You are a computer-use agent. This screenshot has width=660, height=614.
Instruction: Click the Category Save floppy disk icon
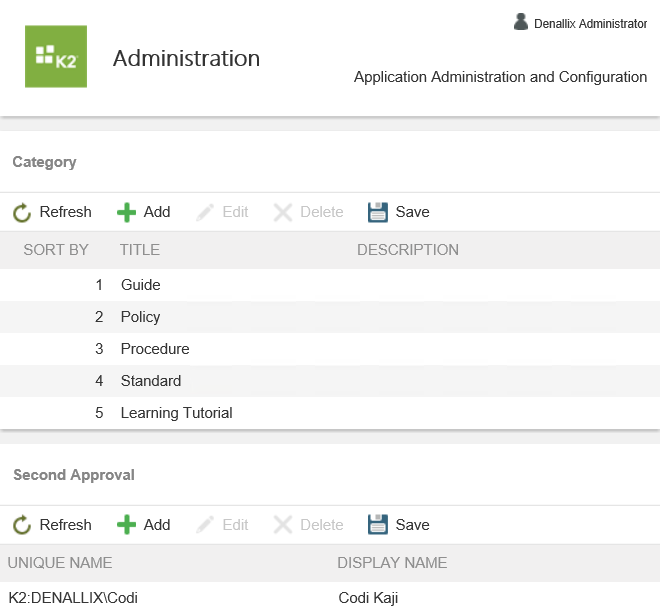tap(378, 212)
